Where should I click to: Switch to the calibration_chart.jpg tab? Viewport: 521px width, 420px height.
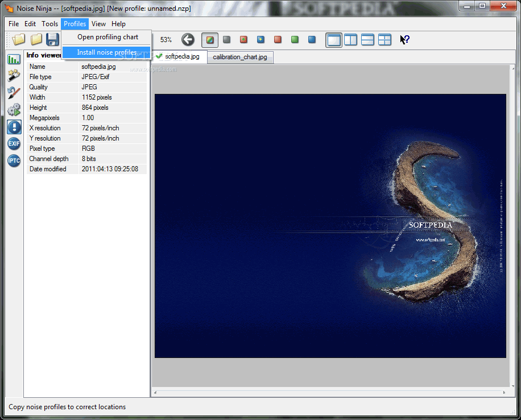point(239,57)
